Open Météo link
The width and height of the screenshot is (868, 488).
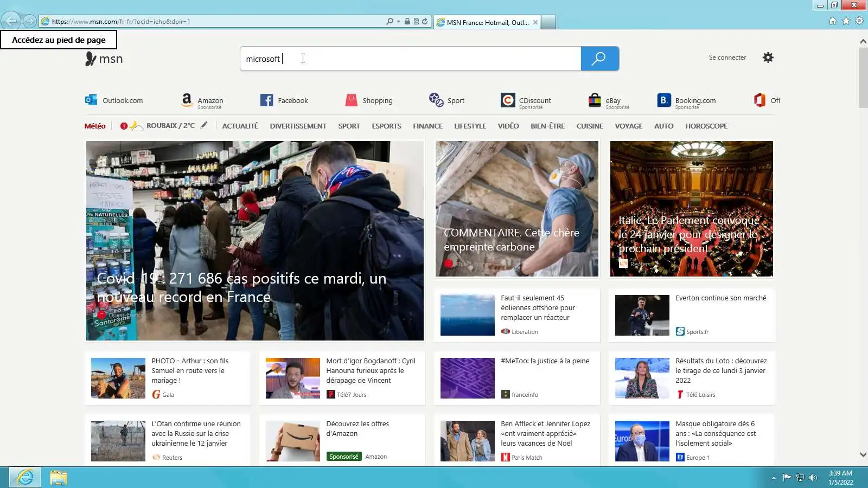[x=95, y=126]
